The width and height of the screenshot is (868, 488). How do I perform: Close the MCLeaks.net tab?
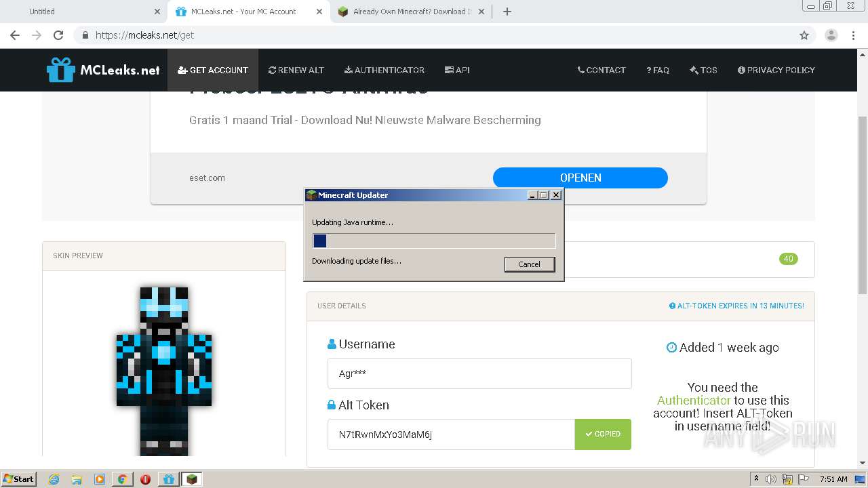click(x=319, y=12)
